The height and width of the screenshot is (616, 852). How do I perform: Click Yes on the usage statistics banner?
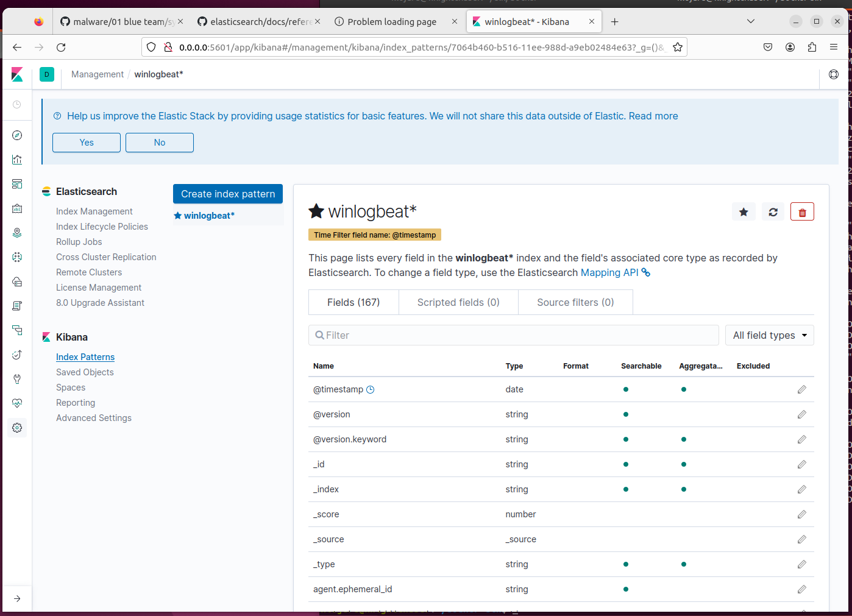click(87, 143)
